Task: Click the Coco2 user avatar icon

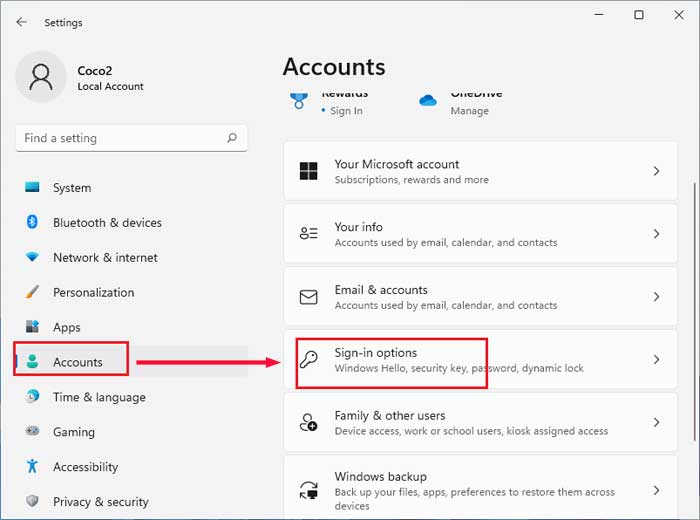Action: [x=41, y=77]
